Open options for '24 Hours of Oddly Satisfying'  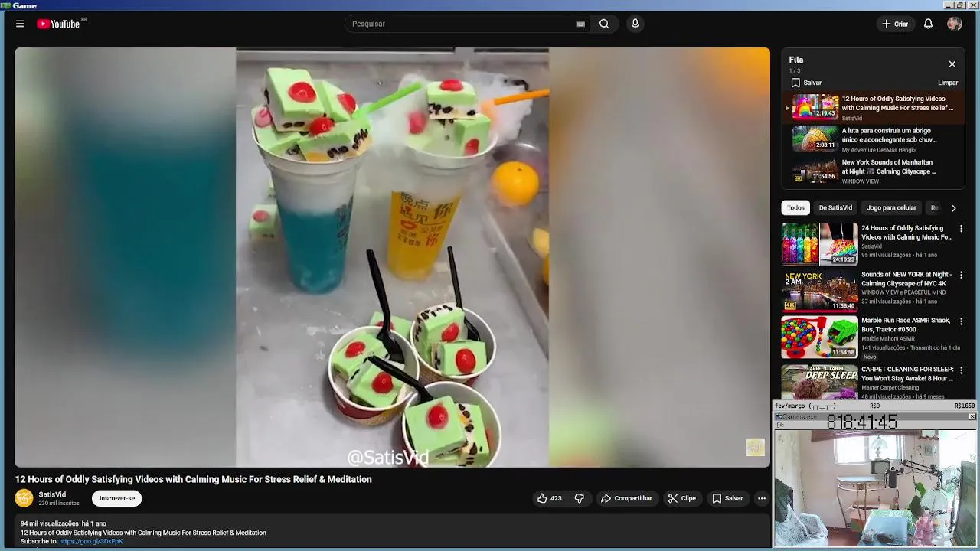(x=962, y=229)
